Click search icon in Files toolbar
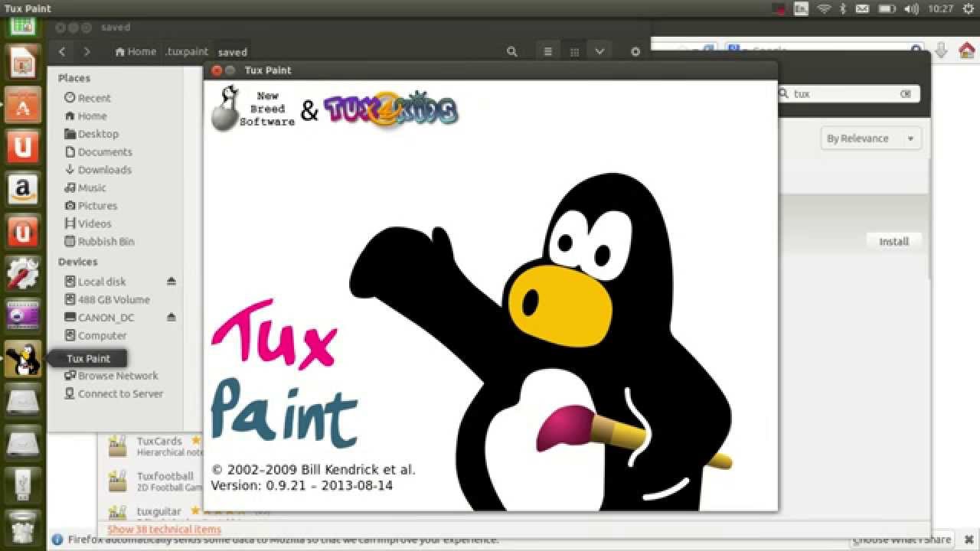This screenshot has width=980, height=551. [511, 51]
